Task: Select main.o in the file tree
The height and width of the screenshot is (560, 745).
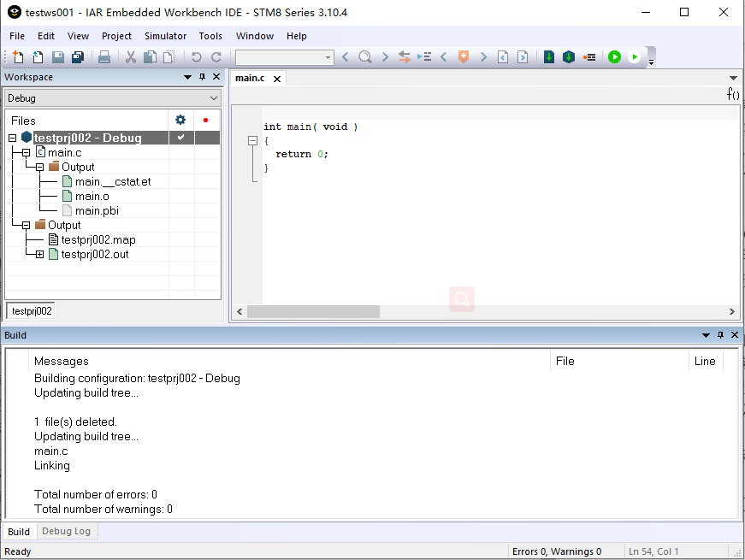Action: pos(92,196)
